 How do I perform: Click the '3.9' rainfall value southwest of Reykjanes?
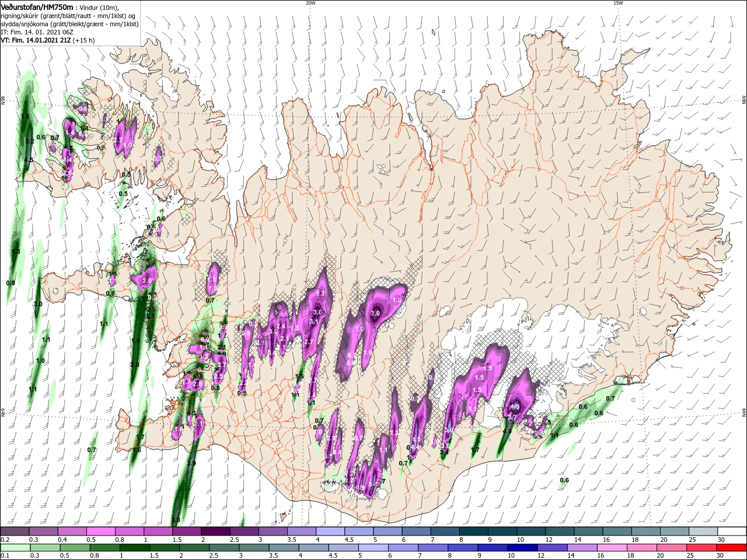[191, 464]
